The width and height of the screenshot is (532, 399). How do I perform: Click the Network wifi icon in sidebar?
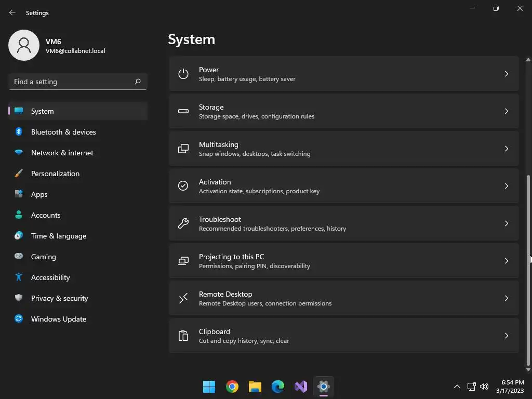pos(19,152)
